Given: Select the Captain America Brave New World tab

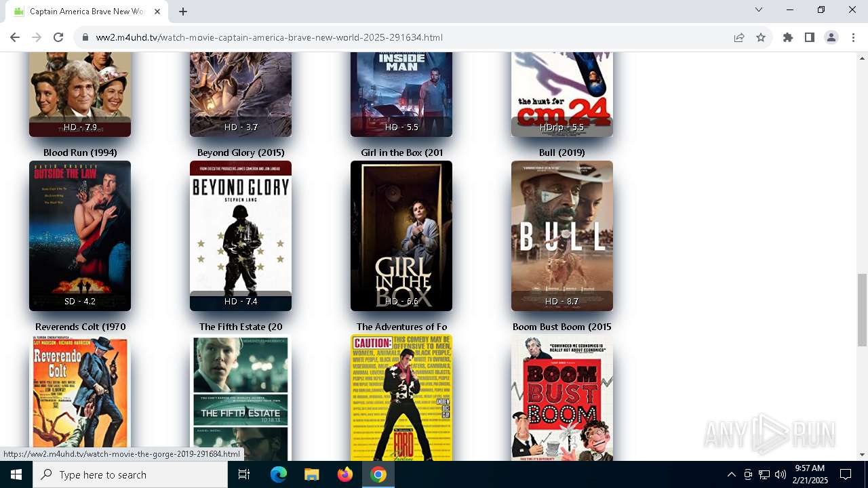Looking at the screenshot, I should coord(87,12).
